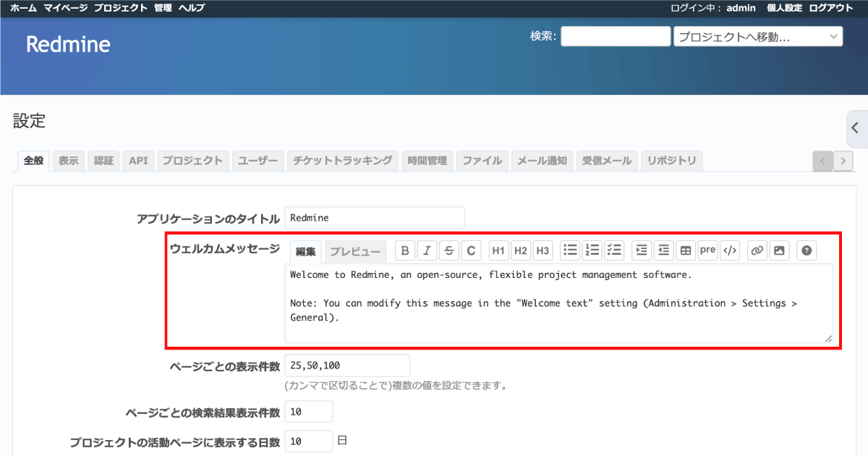Apply strikethrough formatting to the message text
Image resolution: width=868 pixels, height=456 pixels.
448,250
